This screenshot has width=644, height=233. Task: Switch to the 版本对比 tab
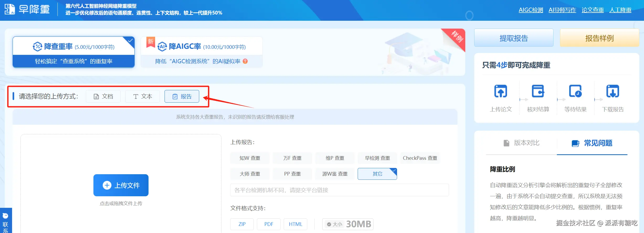[x=521, y=143]
